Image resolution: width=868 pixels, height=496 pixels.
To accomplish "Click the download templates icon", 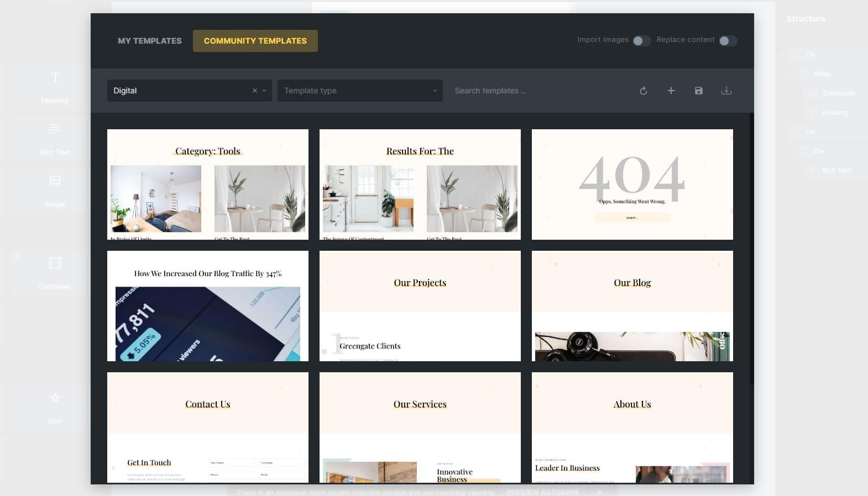I will tap(726, 91).
